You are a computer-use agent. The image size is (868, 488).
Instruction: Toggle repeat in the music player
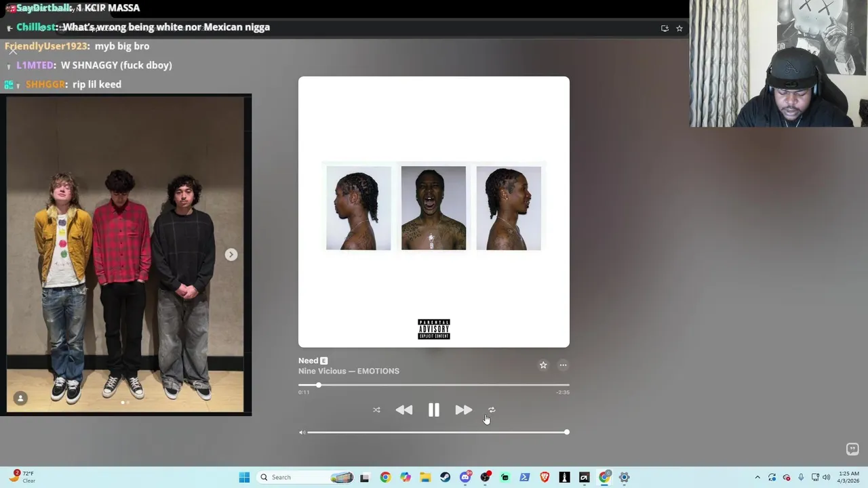492,410
